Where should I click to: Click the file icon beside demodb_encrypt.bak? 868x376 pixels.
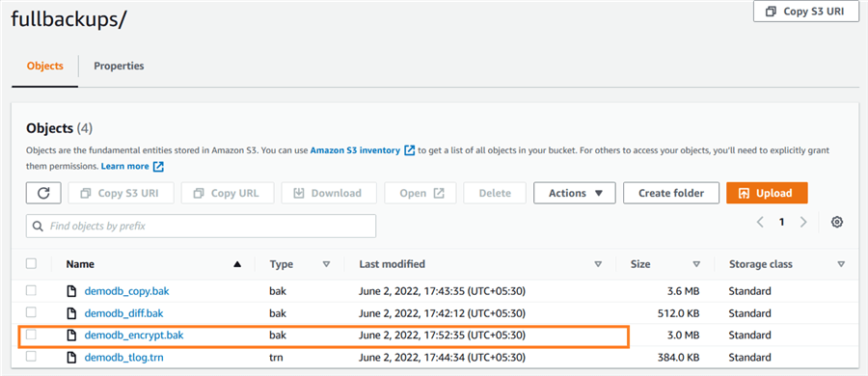point(71,335)
